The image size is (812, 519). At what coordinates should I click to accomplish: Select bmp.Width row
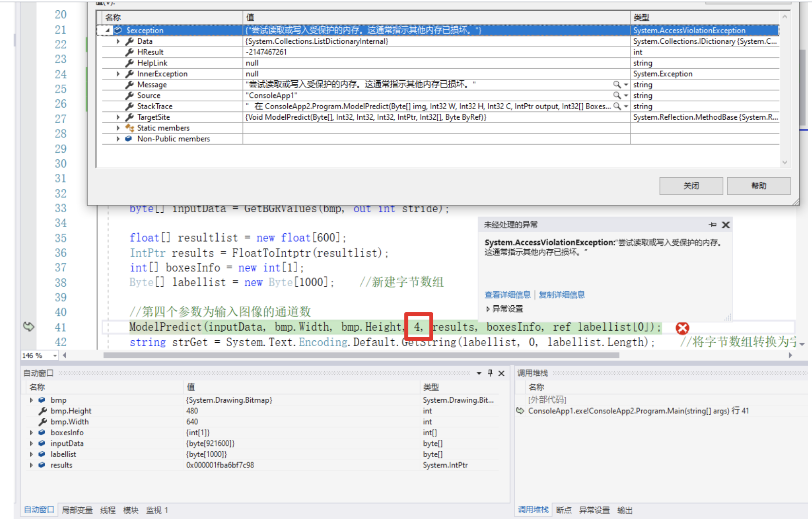(263, 422)
